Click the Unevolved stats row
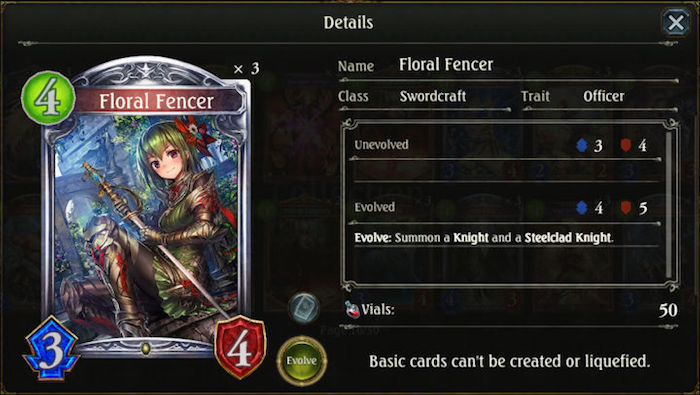 click(508, 146)
